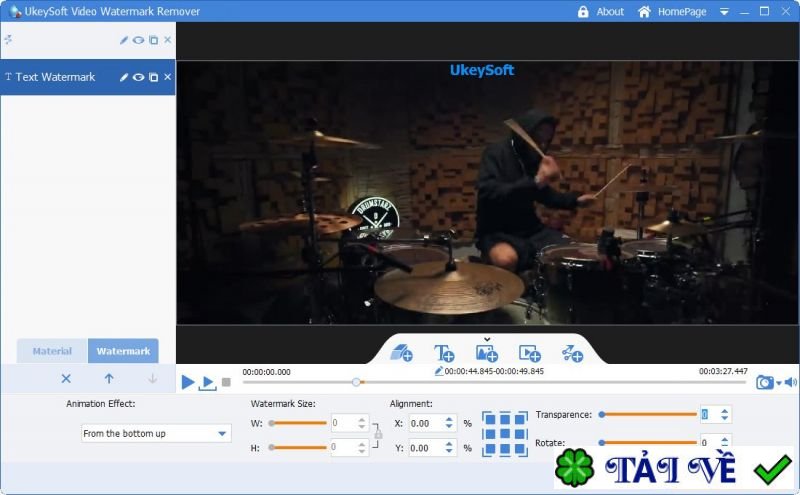Toggle the watermark size aspect ratio lock
The height and width of the screenshot is (495, 800).
click(x=377, y=433)
